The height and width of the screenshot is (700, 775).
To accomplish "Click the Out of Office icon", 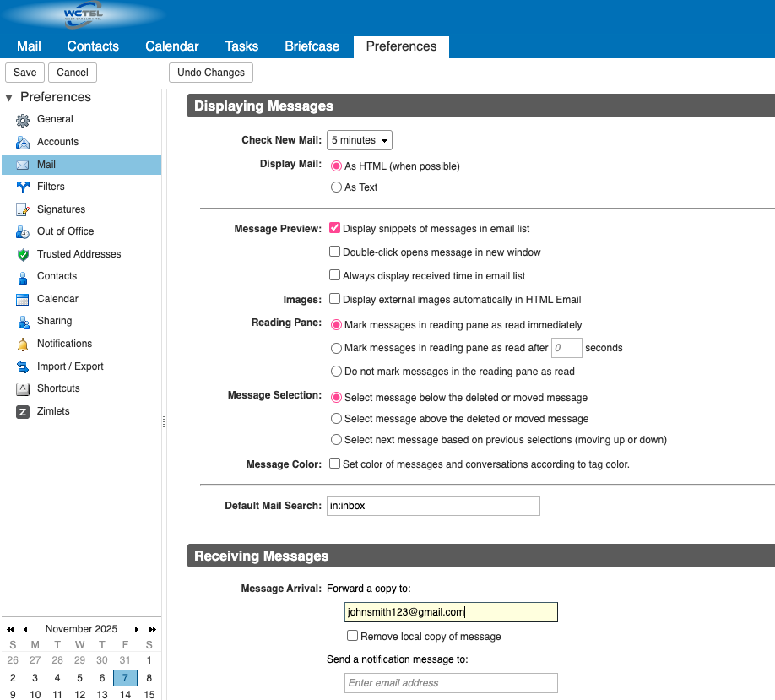I will (x=23, y=231).
